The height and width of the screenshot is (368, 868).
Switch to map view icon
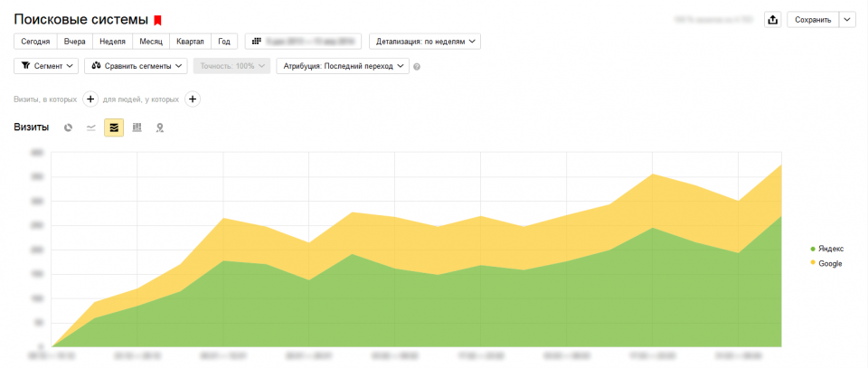(x=159, y=127)
